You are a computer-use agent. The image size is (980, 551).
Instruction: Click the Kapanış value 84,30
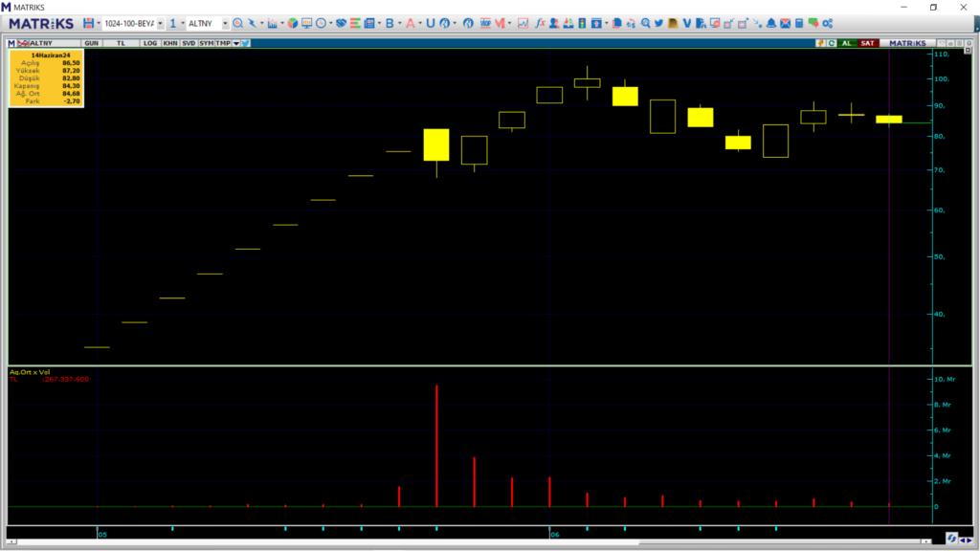(71, 85)
